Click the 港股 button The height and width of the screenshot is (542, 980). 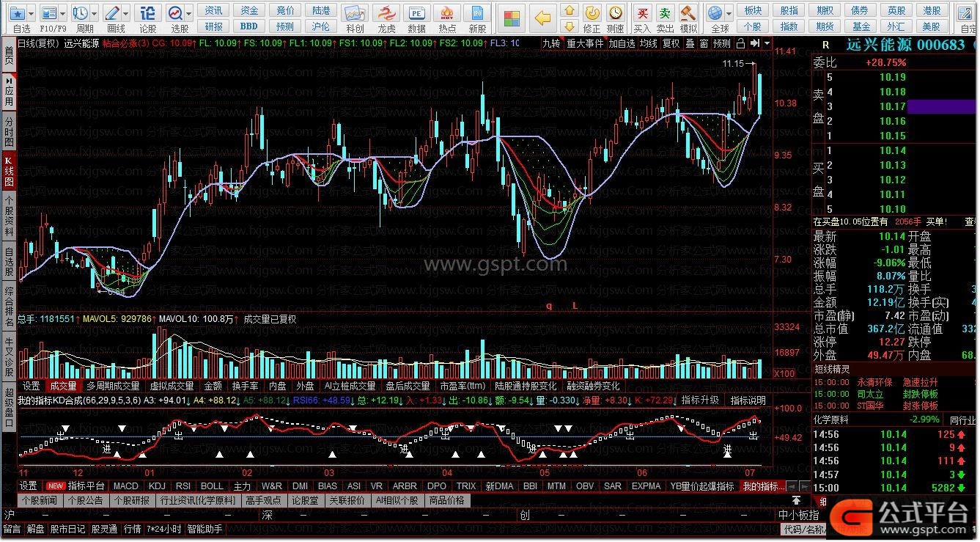pos(932,11)
